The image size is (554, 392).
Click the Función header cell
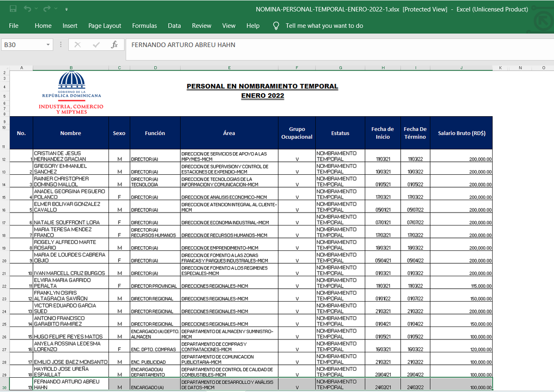pyautogui.click(x=155, y=133)
